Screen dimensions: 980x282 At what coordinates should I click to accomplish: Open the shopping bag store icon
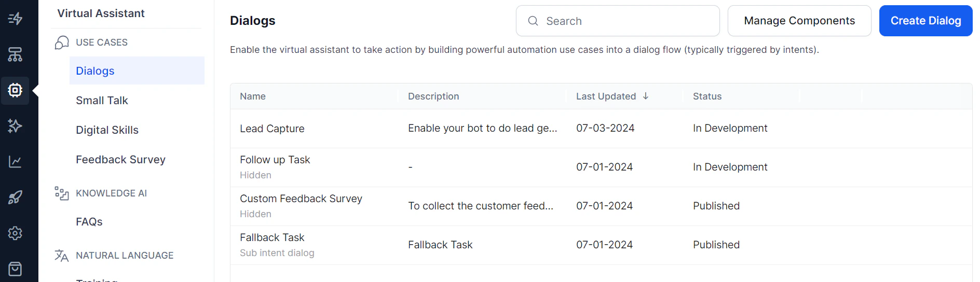(x=15, y=269)
